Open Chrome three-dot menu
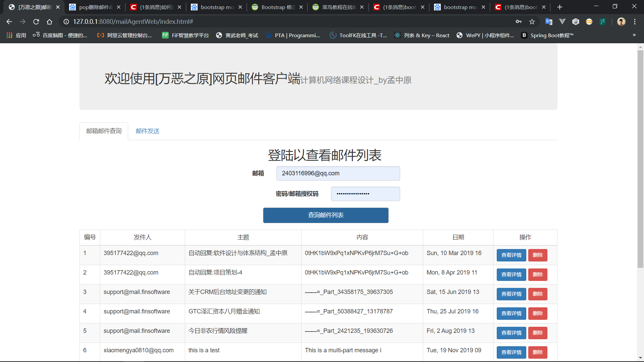 point(635,22)
